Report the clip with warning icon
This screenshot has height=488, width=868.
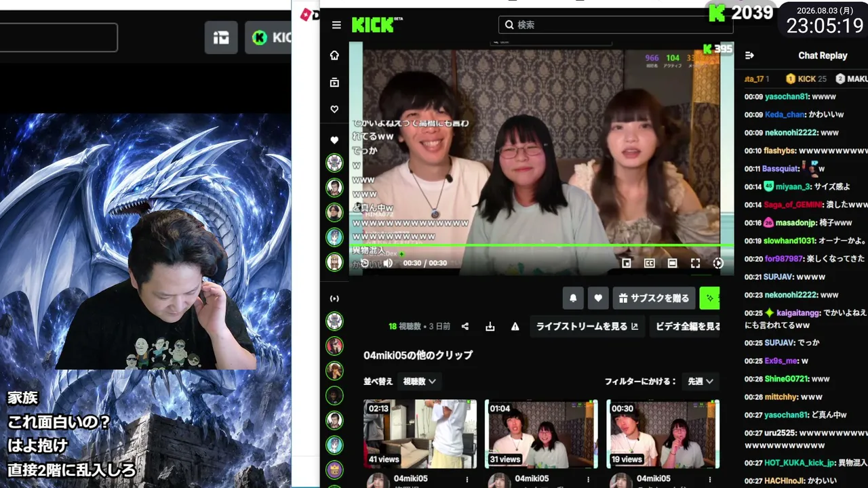(515, 326)
